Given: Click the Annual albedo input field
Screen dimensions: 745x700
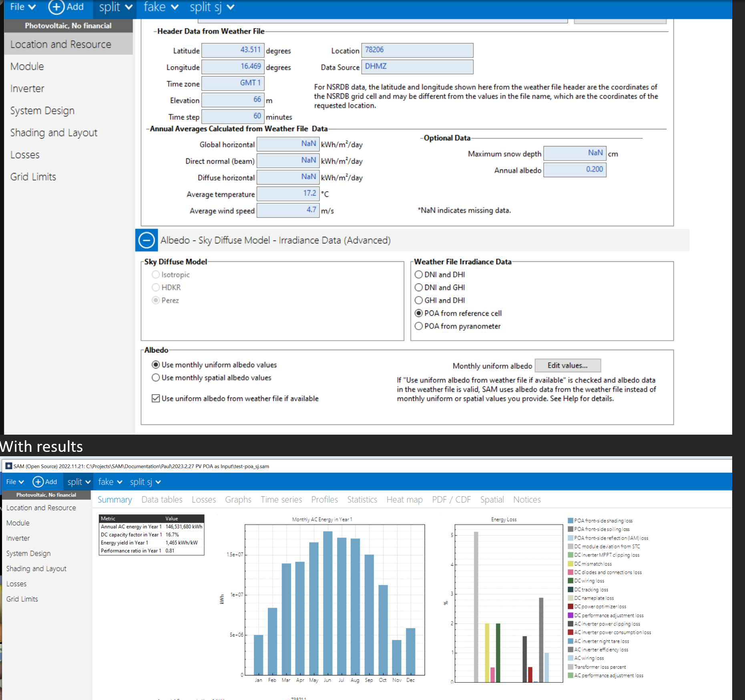Looking at the screenshot, I should 574,170.
